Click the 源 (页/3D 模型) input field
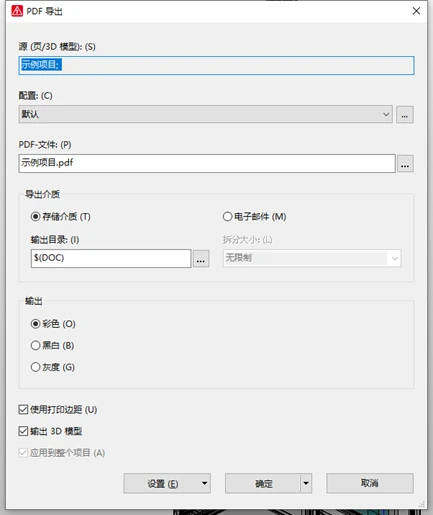 click(x=216, y=65)
